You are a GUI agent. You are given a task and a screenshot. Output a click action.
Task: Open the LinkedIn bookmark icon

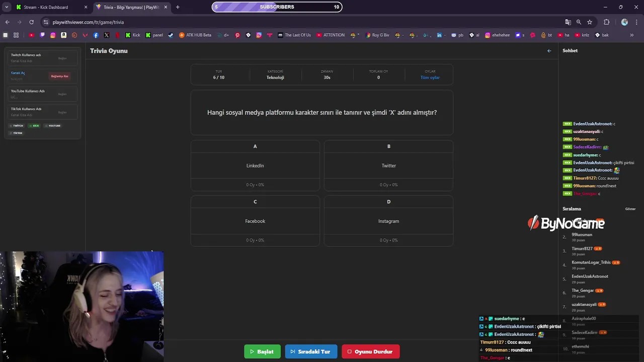(x=439, y=35)
